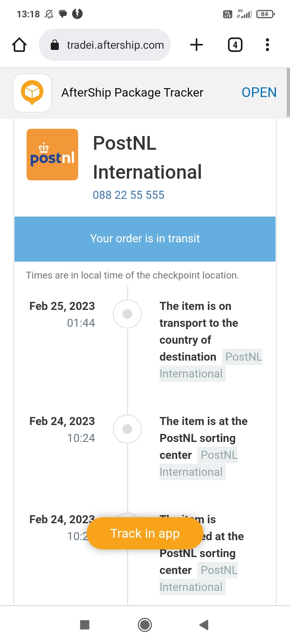
Task: Open the browser three-dot menu
Action: point(267,45)
